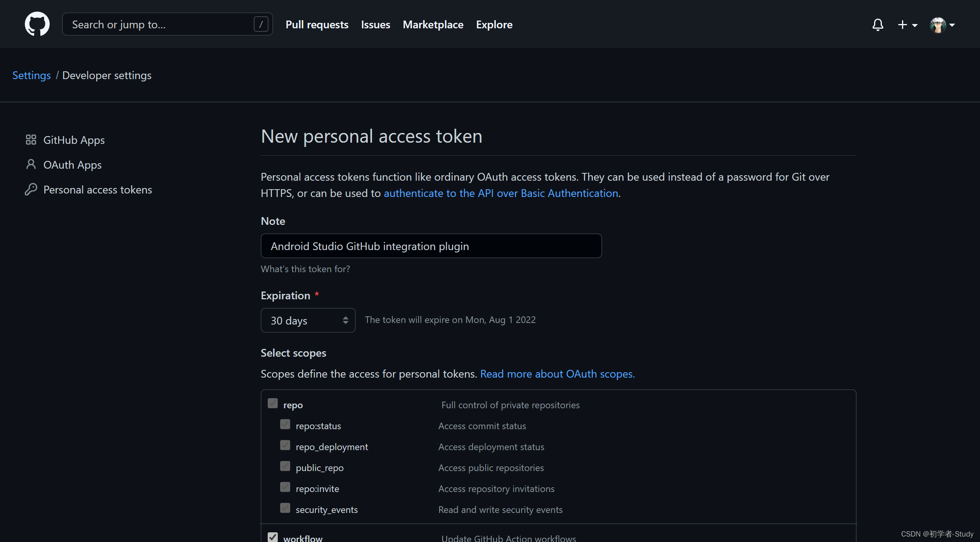
Task: Click Settings breadcrumb navigation link
Action: [x=31, y=75]
